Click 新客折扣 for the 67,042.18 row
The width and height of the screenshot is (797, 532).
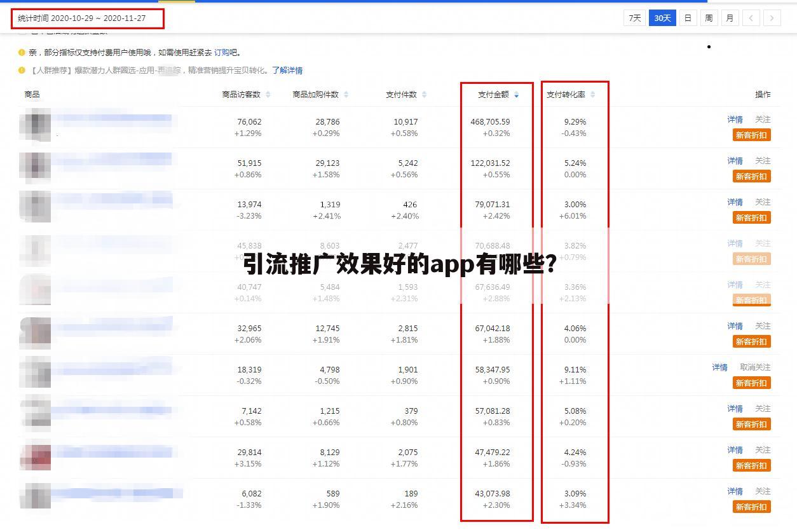point(752,341)
